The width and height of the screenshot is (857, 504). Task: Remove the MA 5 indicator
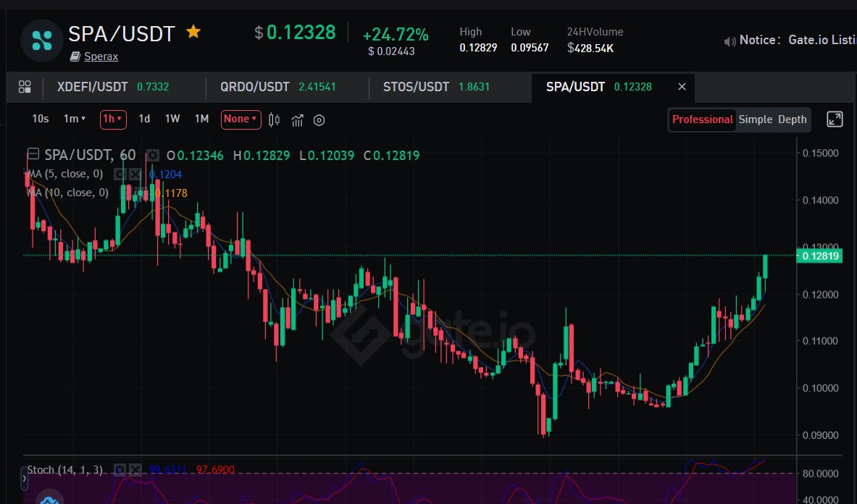click(x=135, y=175)
